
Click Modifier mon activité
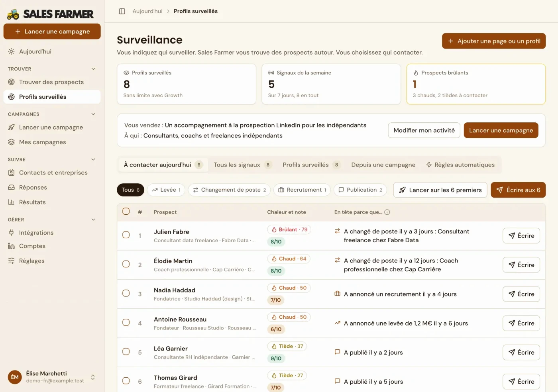(x=424, y=130)
